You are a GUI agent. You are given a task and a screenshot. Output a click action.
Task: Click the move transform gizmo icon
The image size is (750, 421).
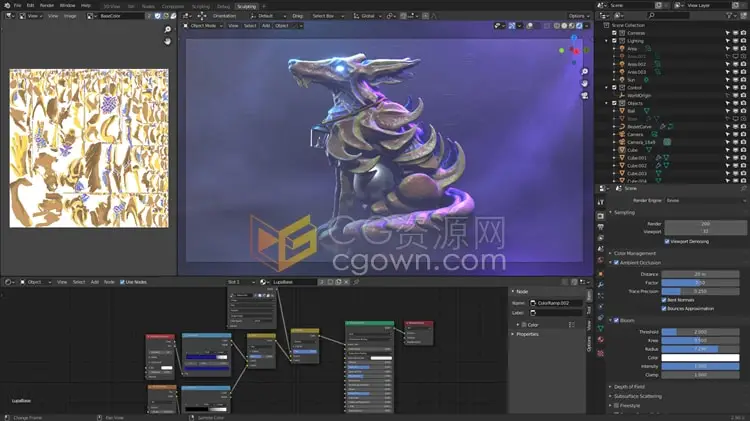pos(202,16)
